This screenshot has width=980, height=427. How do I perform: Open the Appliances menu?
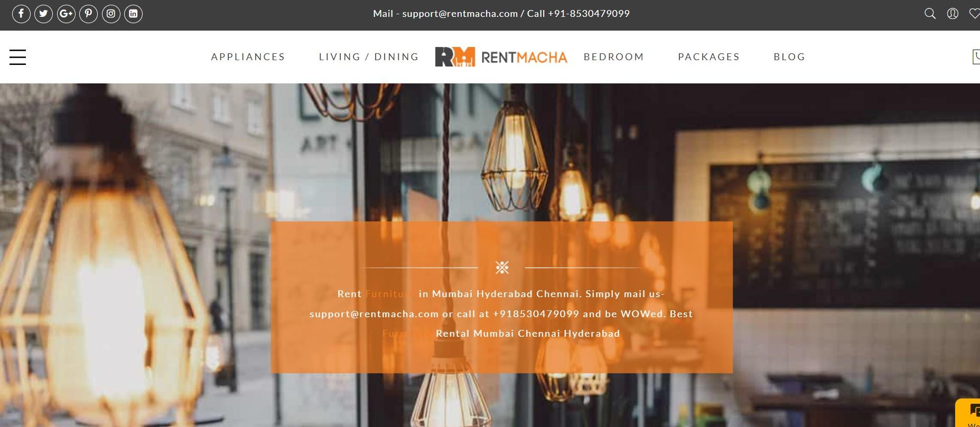[x=248, y=57]
